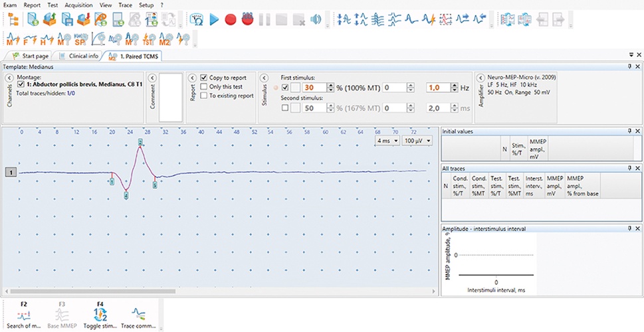Open the SP test icon
Viewport: 644px width, 332px height.
point(80,39)
